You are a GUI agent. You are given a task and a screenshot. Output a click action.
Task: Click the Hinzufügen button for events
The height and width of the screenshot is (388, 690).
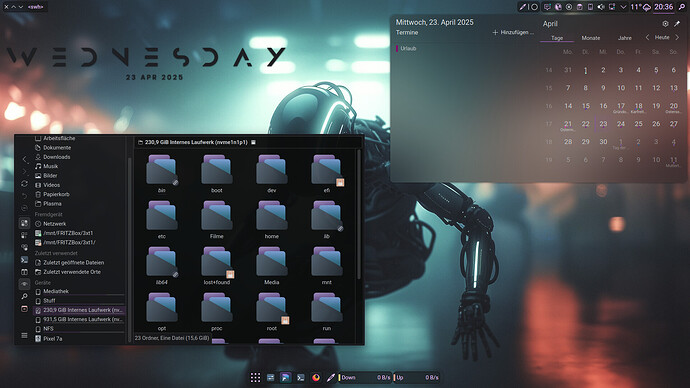513,33
